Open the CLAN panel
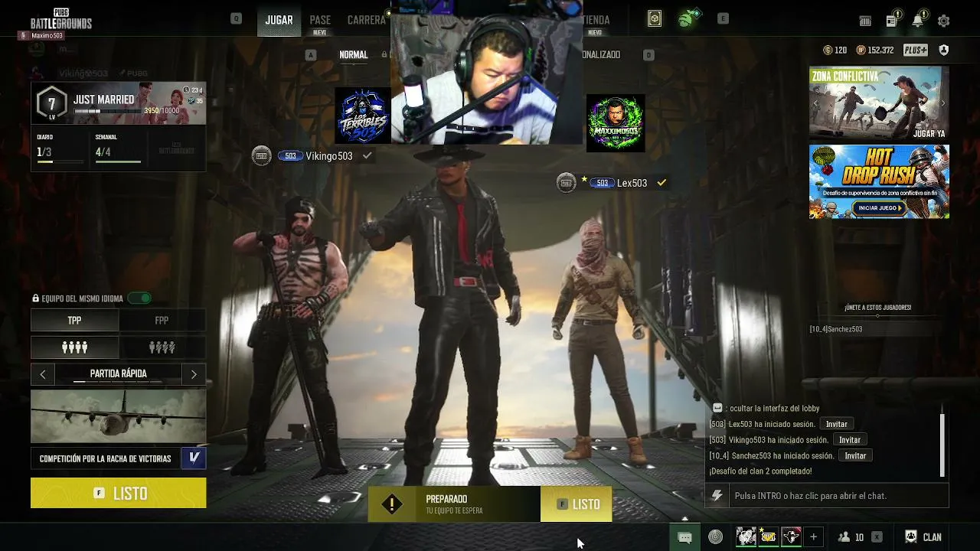This screenshot has height=551, width=980. [x=923, y=537]
